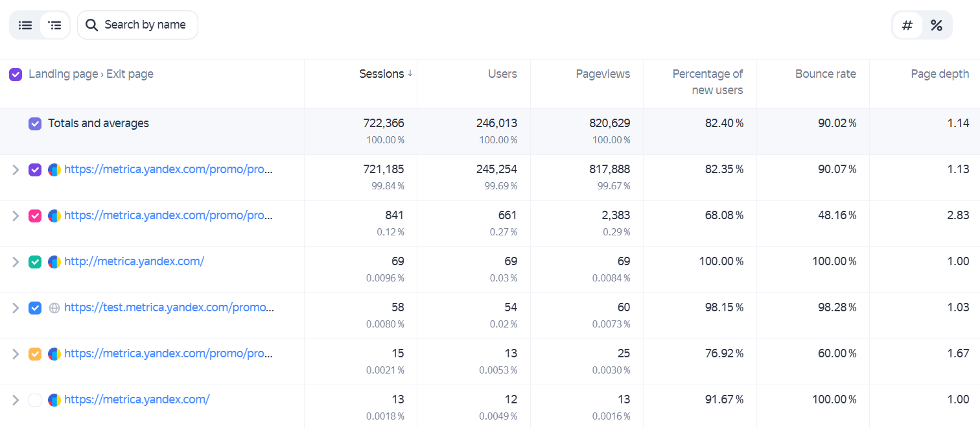
Task: Expand the row with 721,185 sessions
Action: coord(16,170)
